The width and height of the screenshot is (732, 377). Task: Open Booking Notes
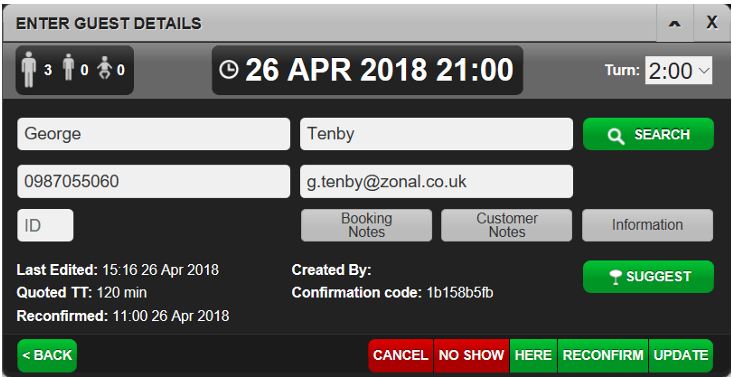pos(366,225)
